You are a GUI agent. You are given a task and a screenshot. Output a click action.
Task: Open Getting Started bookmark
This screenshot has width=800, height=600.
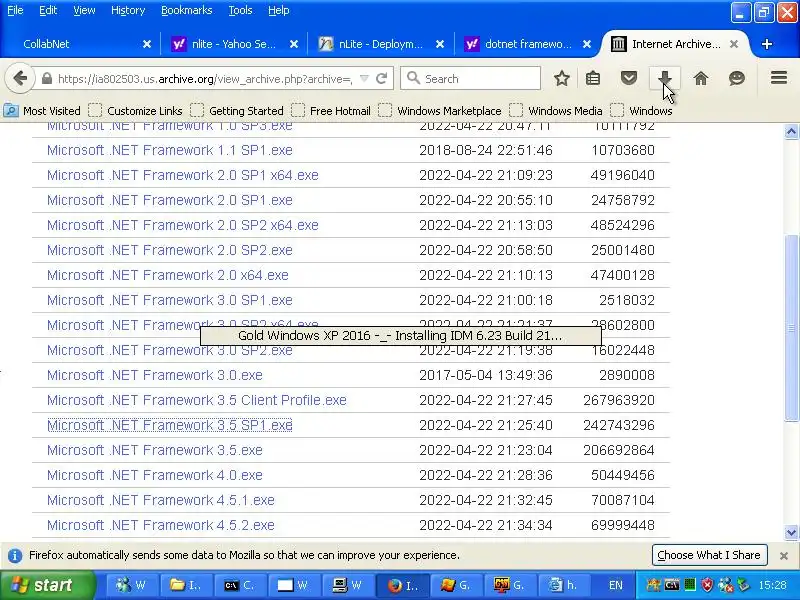(237, 111)
